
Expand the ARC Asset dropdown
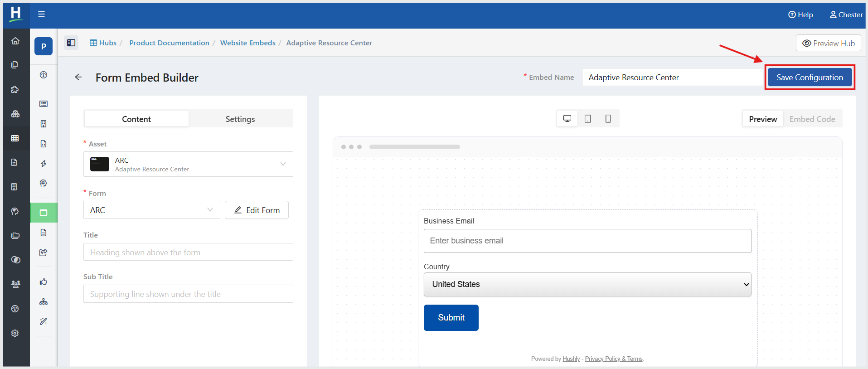pyautogui.click(x=188, y=164)
